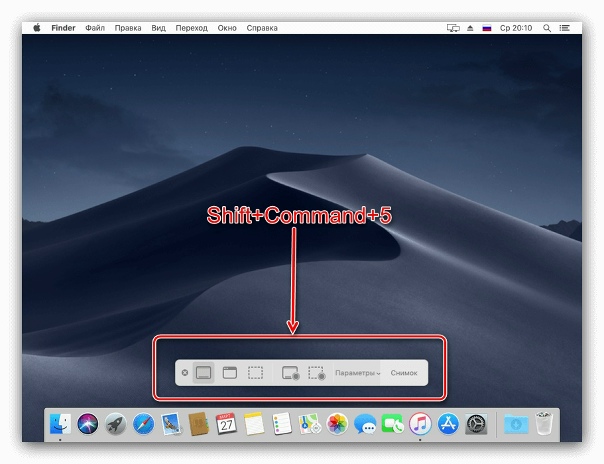Open Notes yellow pad icon in Dock
The image size is (604, 464).
[x=254, y=424]
